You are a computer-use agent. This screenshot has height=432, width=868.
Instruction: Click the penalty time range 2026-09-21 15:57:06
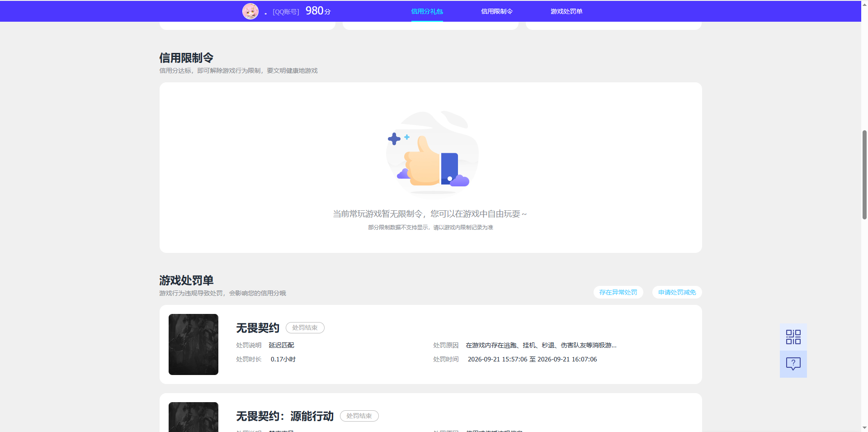coord(532,359)
